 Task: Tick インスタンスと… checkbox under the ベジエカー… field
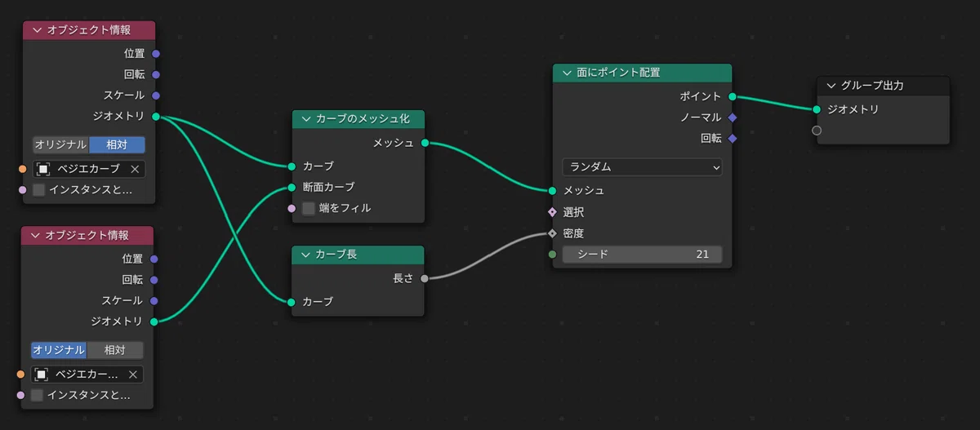click(38, 395)
